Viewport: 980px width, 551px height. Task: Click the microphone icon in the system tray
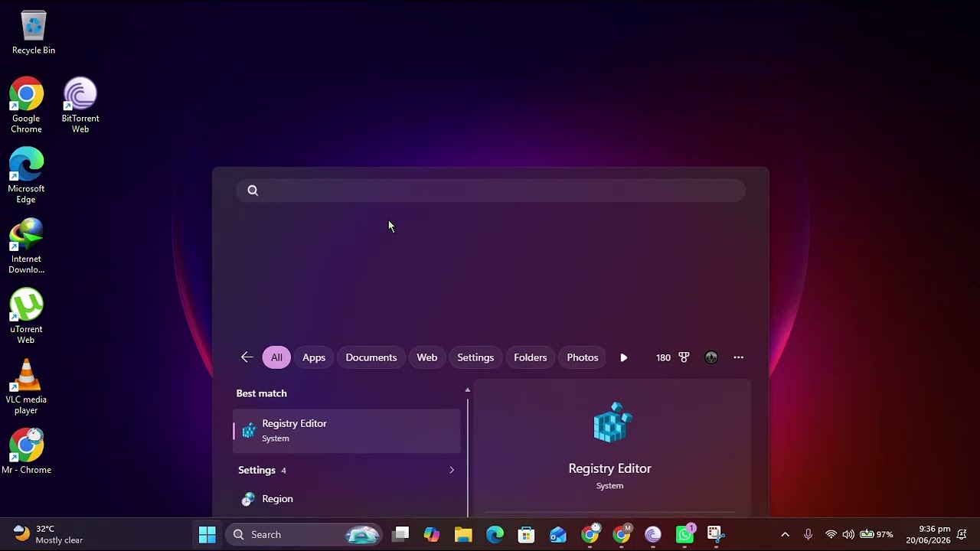pos(808,534)
